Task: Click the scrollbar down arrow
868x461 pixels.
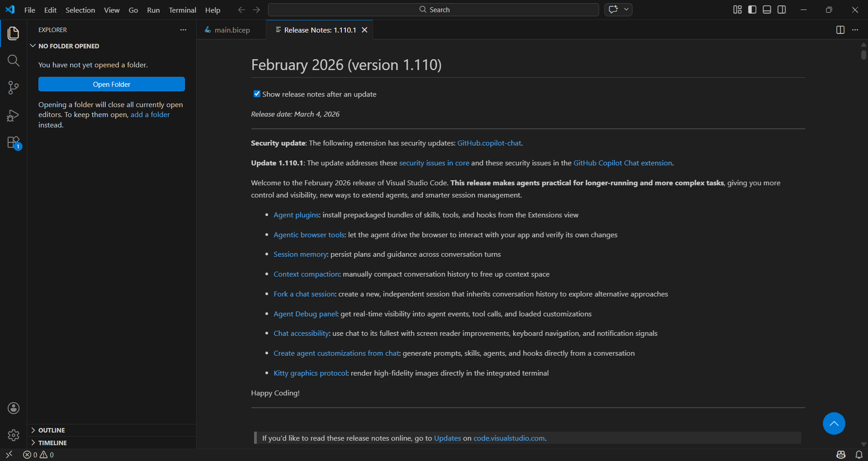Action: 863,444
